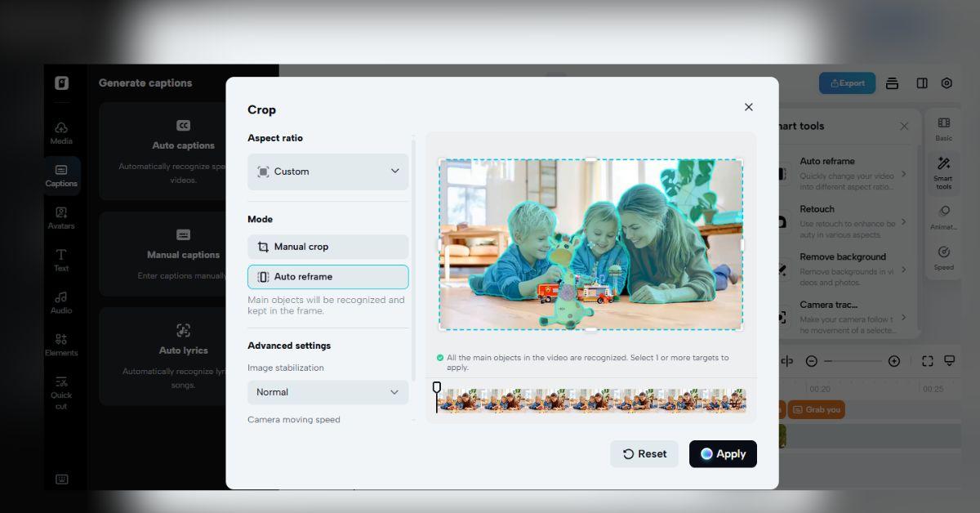Expand the Custom aspect ratio dropdown
Image resolution: width=980 pixels, height=513 pixels.
[327, 172]
